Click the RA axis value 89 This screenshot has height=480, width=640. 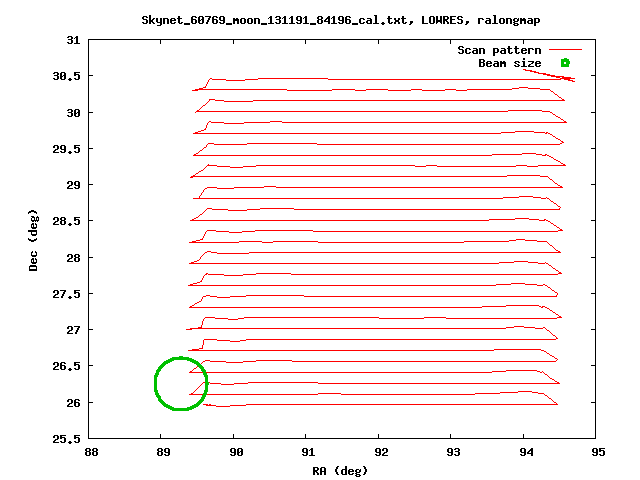coord(163,452)
